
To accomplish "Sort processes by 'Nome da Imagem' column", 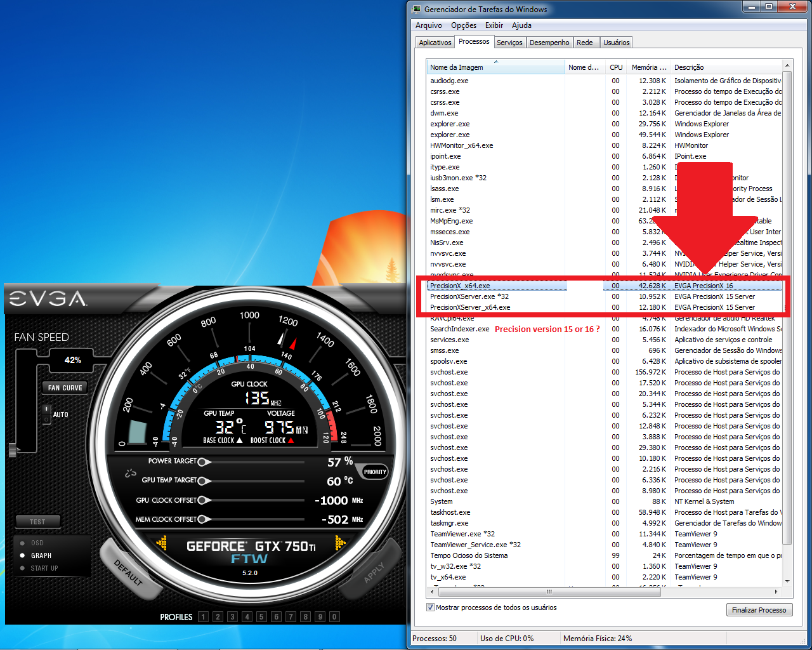I will click(495, 67).
